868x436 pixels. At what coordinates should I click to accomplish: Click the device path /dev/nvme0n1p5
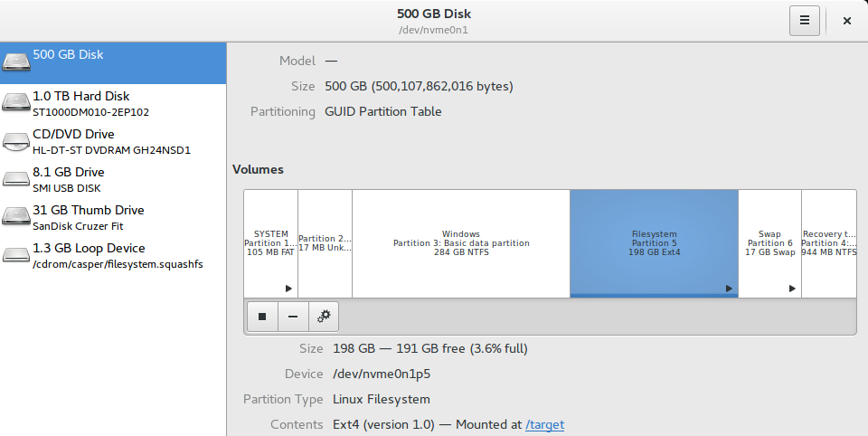(382, 374)
